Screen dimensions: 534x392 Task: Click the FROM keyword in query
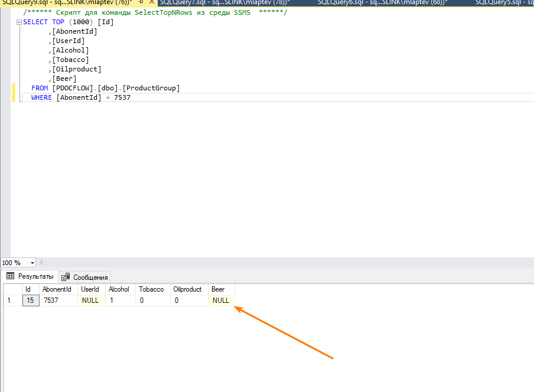(x=40, y=88)
